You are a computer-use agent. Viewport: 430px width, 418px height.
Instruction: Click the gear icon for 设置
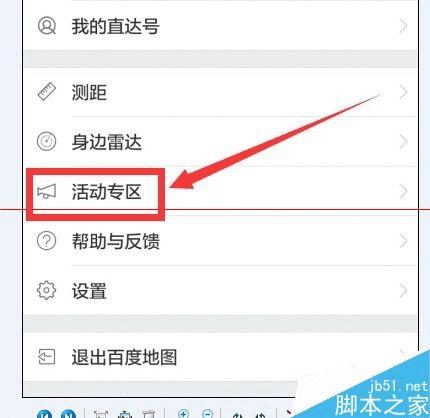46,290
